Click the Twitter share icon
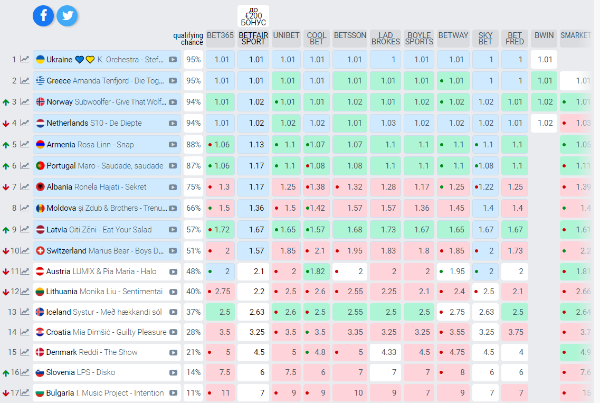Viewport: 600px width, 403px height. 68,15
